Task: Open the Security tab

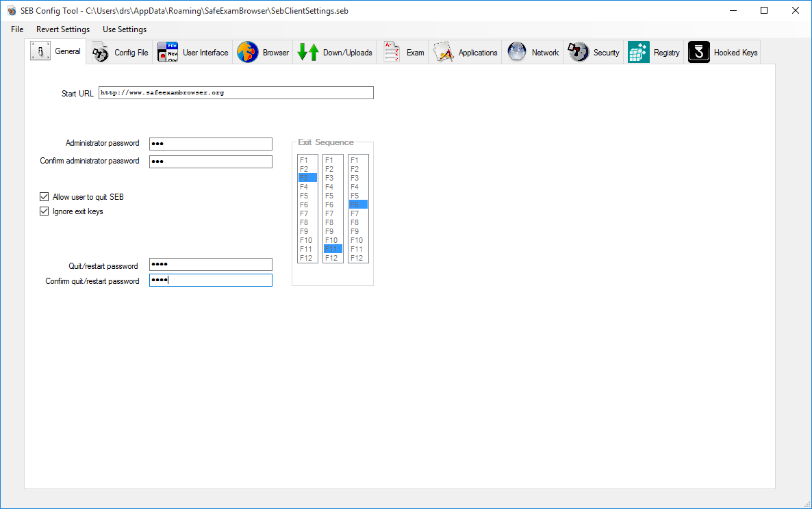Action: (594, 52)
